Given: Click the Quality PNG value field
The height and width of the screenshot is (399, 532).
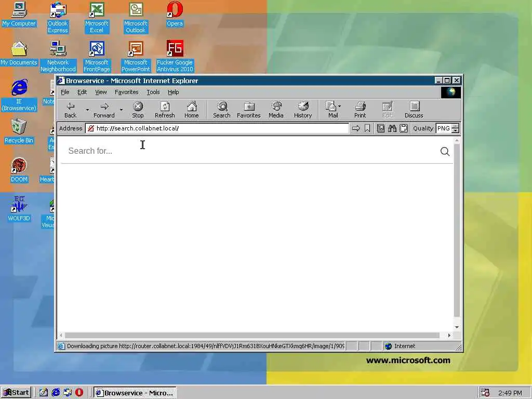Looking at the screenshot, I should click(x=444, y=128).
